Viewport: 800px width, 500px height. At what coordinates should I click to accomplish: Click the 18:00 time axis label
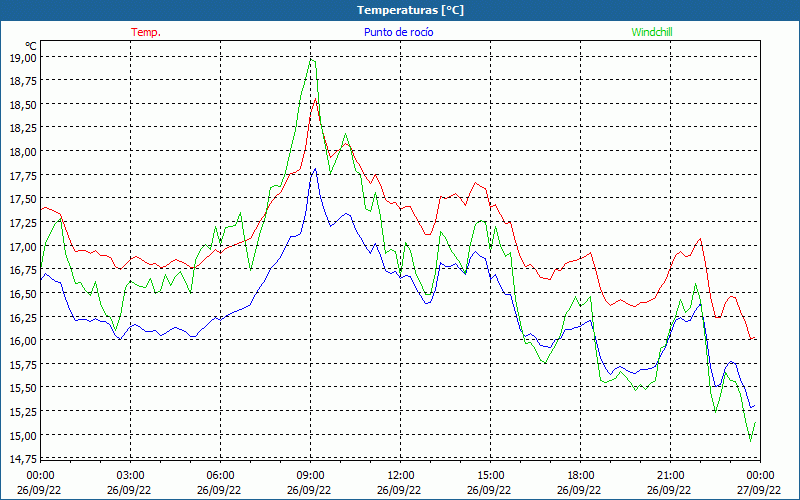[x=581, y=476]
